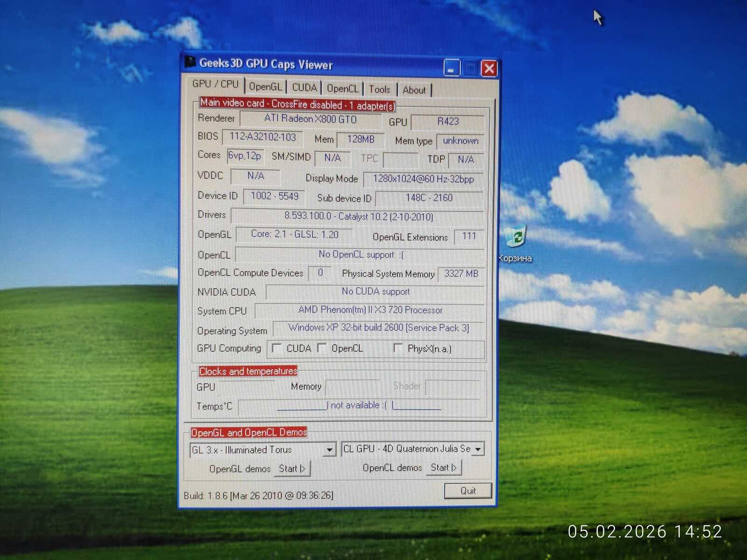Click the SM/SIMD field showing N/A
The height and width of the screenshot is (560, 747).
[332, 158]
